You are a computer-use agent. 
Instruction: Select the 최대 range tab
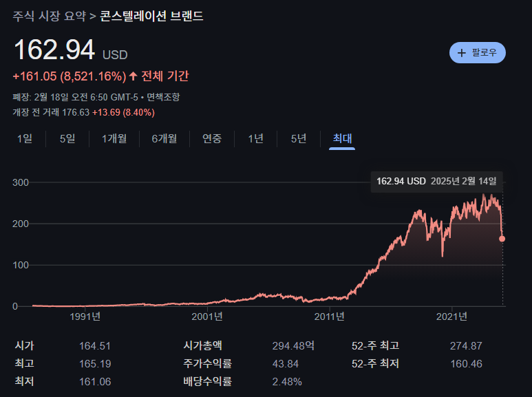click(342, 138)
